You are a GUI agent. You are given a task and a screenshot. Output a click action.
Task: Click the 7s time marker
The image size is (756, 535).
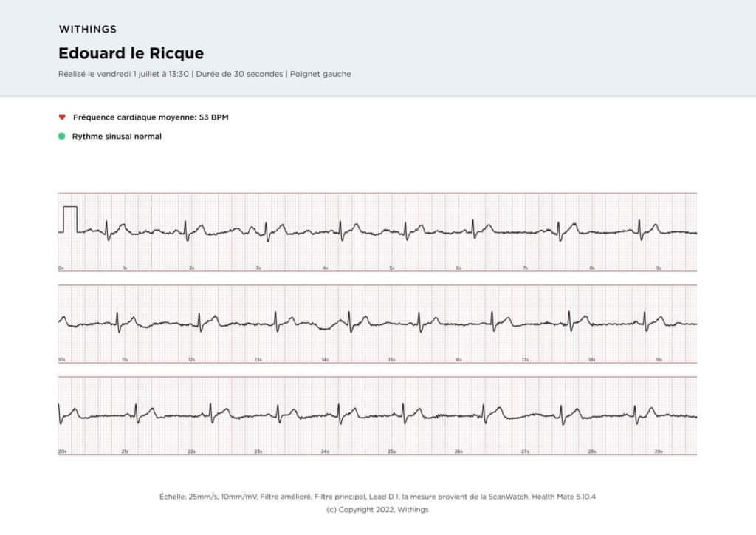(526, 267)
